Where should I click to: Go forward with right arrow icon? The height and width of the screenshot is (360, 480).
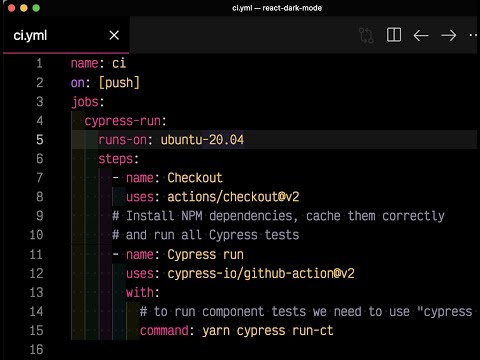(x=449, y=35)
